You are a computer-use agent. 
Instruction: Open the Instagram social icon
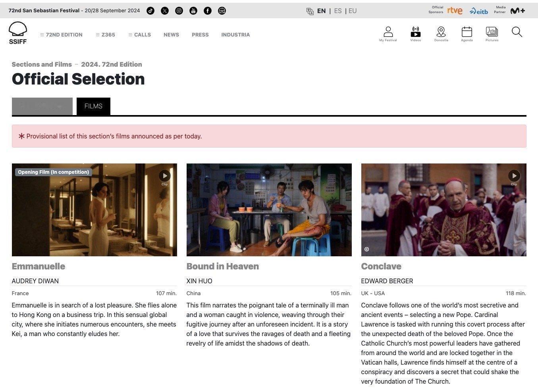coord(179,11)
